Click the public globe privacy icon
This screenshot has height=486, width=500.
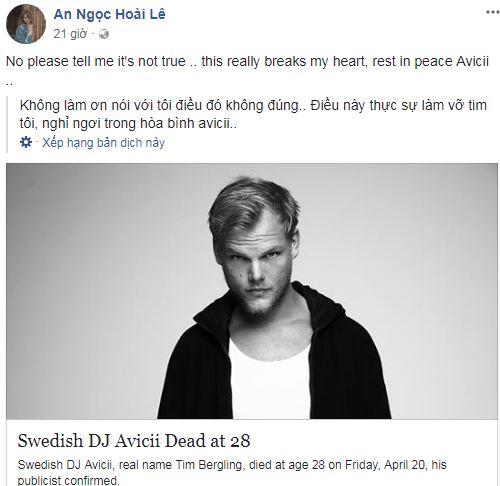point(104,34)
